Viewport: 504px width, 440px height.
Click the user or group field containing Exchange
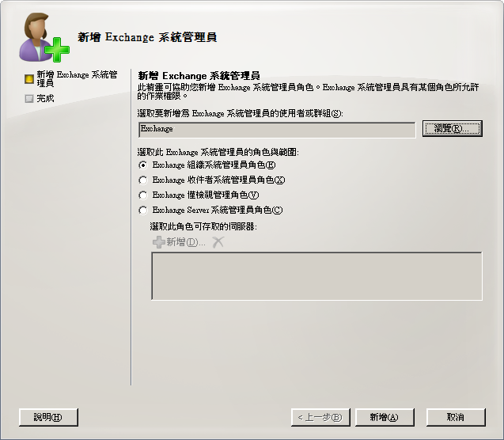tap(277, 130)
